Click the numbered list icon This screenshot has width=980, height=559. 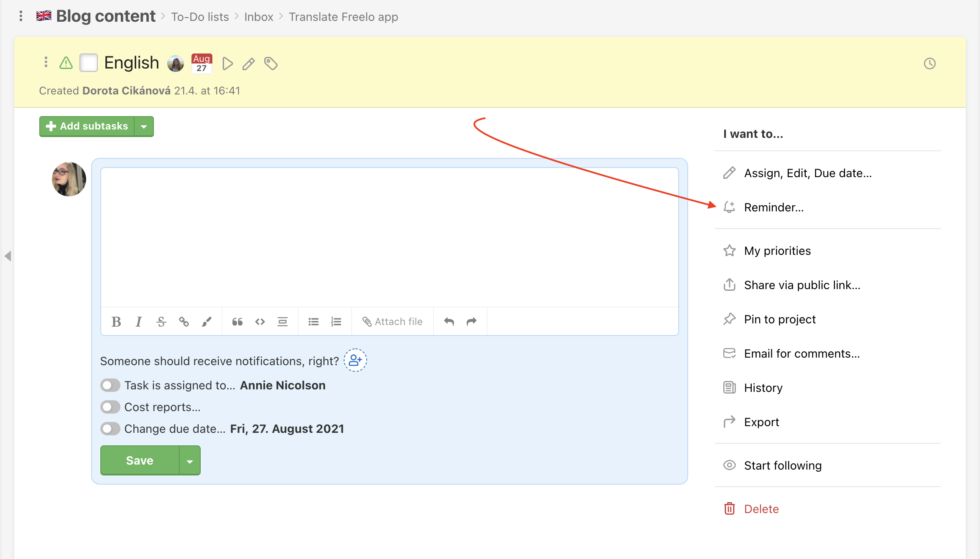tap(337, 321)
